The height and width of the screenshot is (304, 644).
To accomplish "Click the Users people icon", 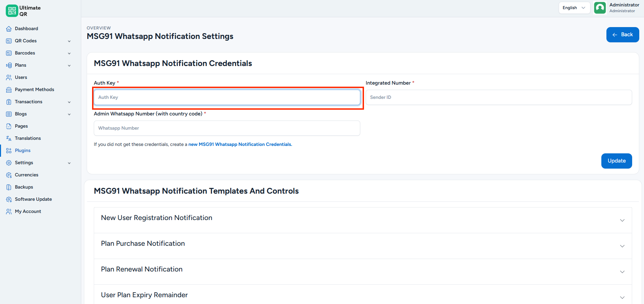I will point(9,78).
